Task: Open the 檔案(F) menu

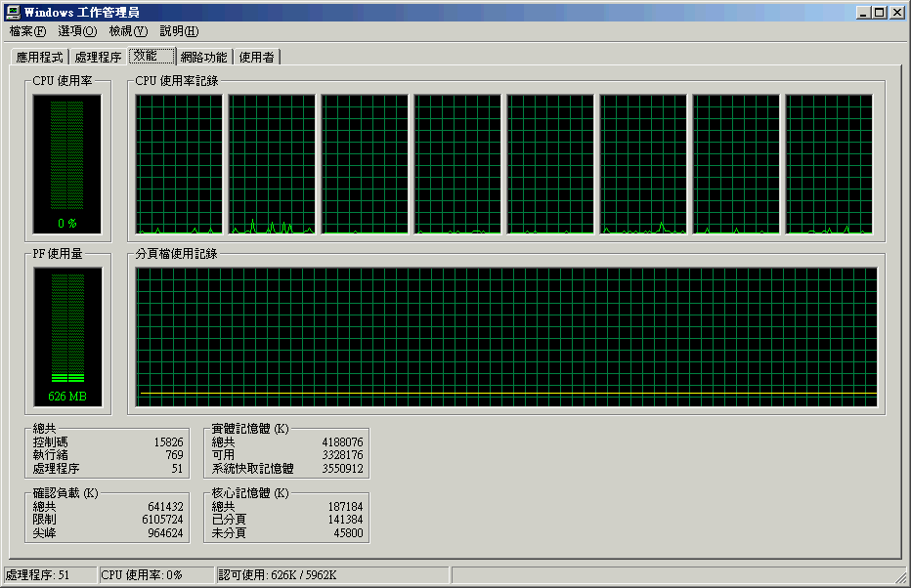Action: [x=27, y=31]
